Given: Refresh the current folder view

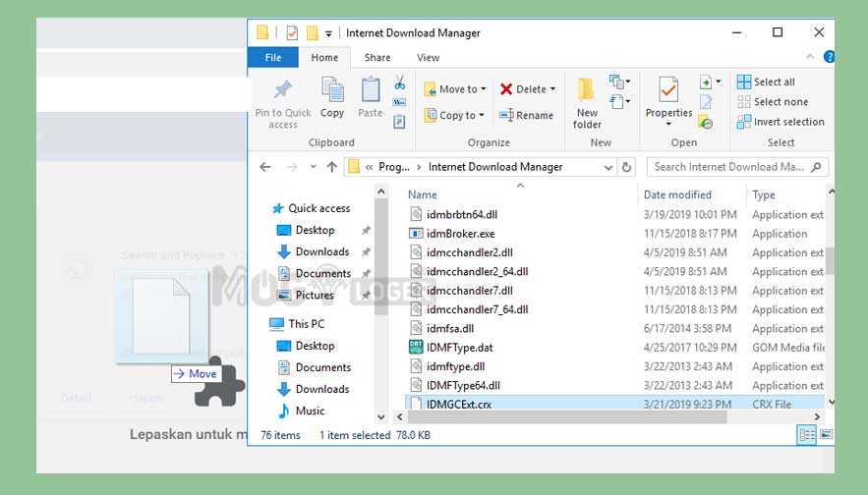Looking at the screenshot, I should (x=626, y=167).
